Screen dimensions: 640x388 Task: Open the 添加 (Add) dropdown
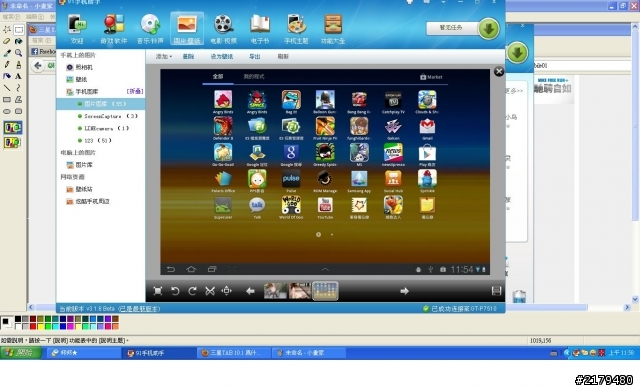pos(164,56)
